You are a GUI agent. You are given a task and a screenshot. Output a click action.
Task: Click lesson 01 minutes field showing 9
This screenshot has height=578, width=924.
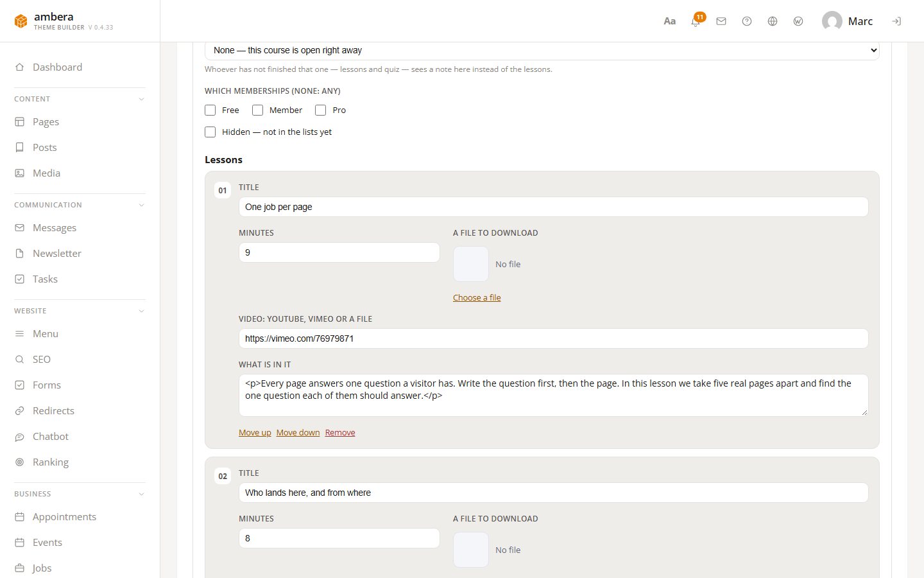coord(339,252)
